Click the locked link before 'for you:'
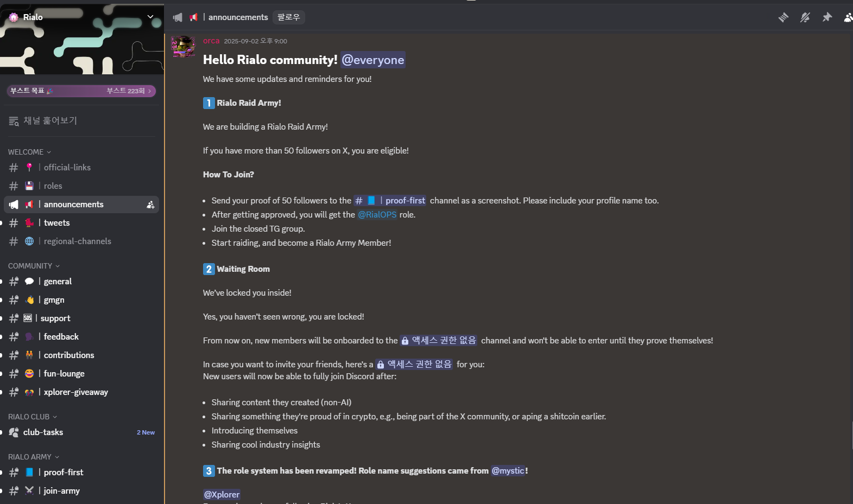The width and height of the screenshot is (853, 504). [415, 364]
